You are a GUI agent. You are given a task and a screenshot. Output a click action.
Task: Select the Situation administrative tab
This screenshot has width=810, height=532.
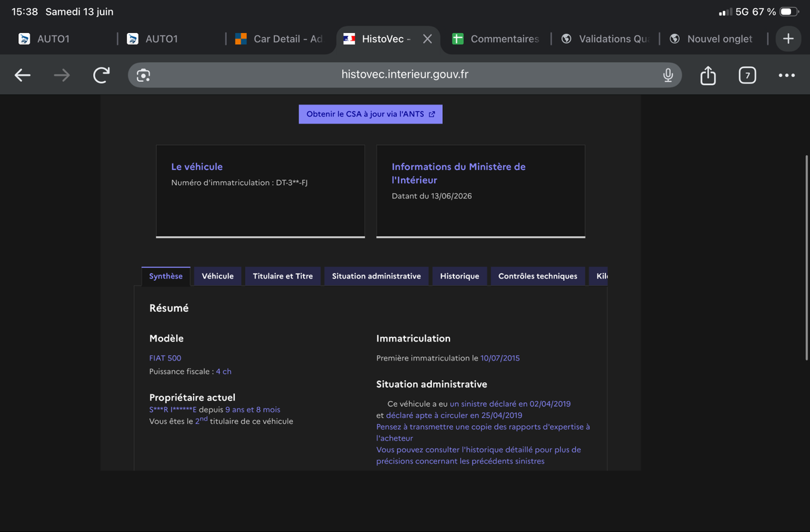click(376, 276)
